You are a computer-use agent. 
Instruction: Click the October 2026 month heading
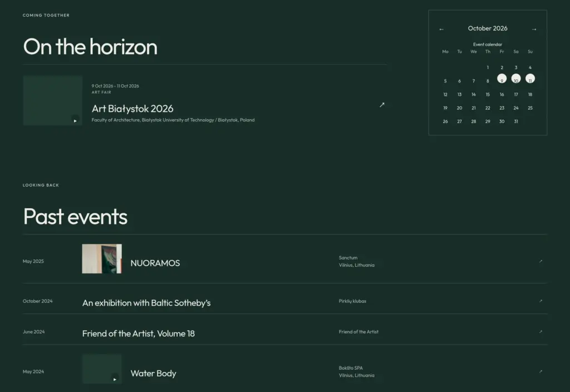click(488, 28)
